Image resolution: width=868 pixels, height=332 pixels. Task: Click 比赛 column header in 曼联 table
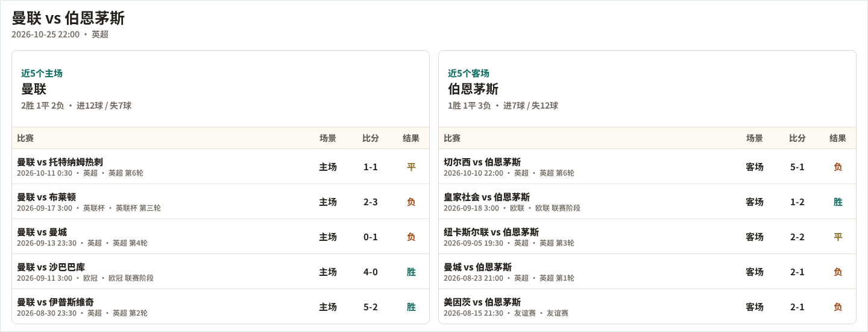[x=25, y=138]
